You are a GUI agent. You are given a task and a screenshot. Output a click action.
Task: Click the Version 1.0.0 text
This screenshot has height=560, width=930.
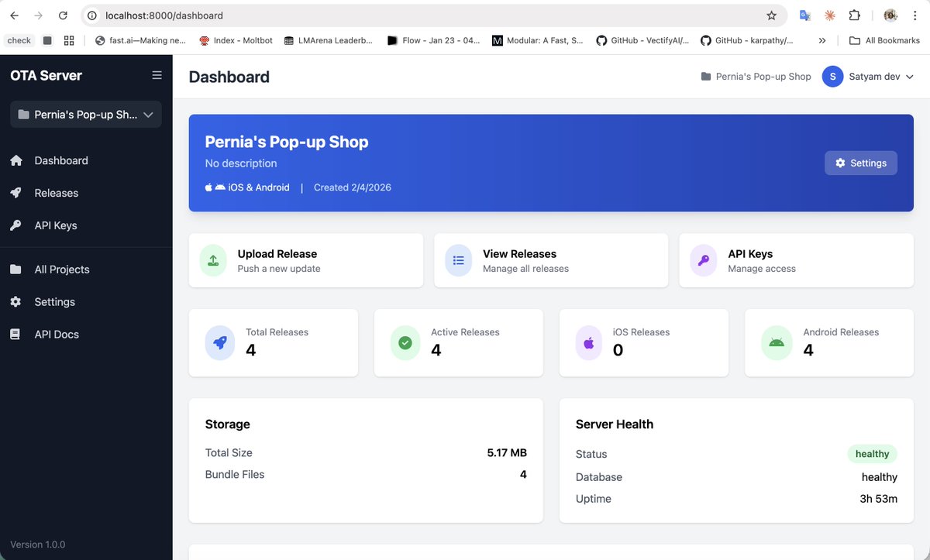click(38, 545)
